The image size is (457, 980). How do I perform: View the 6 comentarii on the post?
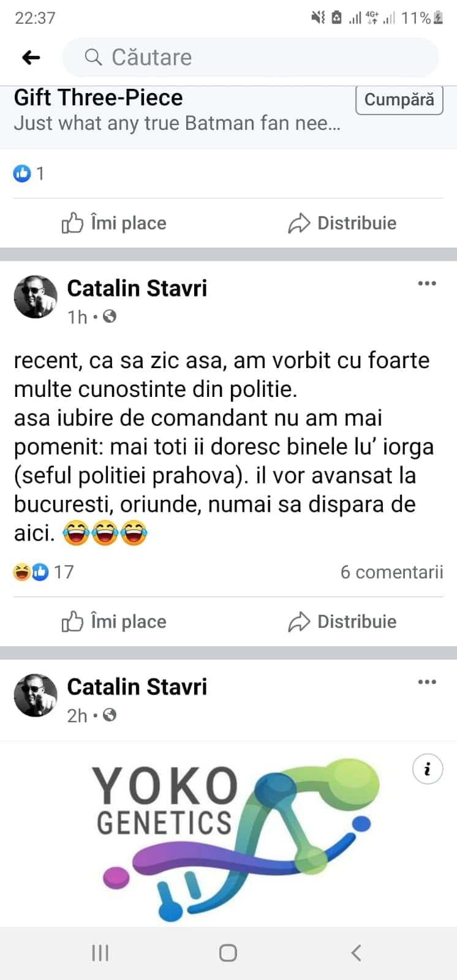(391, 572)
